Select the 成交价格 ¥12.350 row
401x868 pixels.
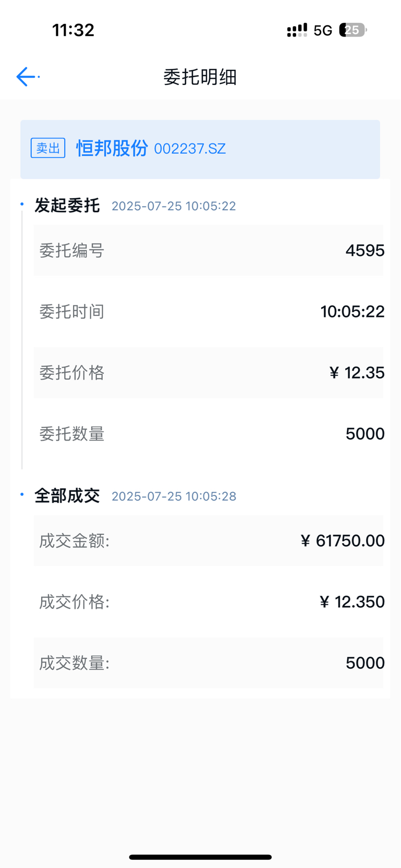pyautogui.click(x=209, y=602)
